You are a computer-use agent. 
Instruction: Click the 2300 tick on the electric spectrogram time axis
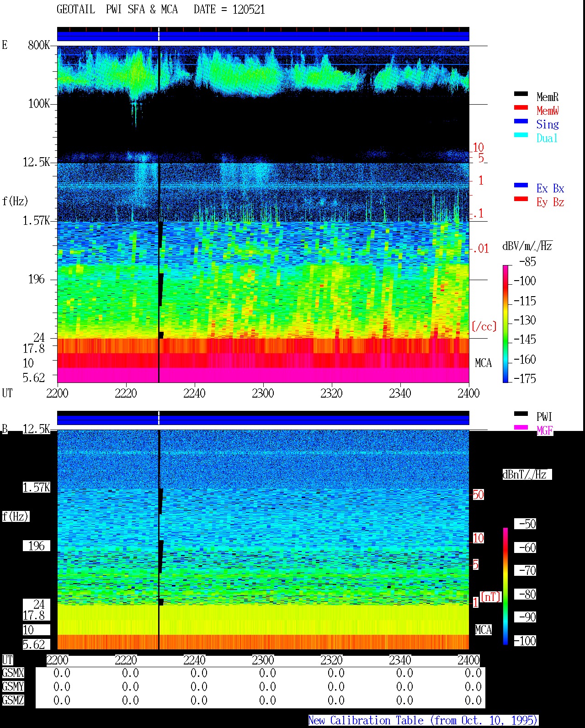(x=263, y=393)
